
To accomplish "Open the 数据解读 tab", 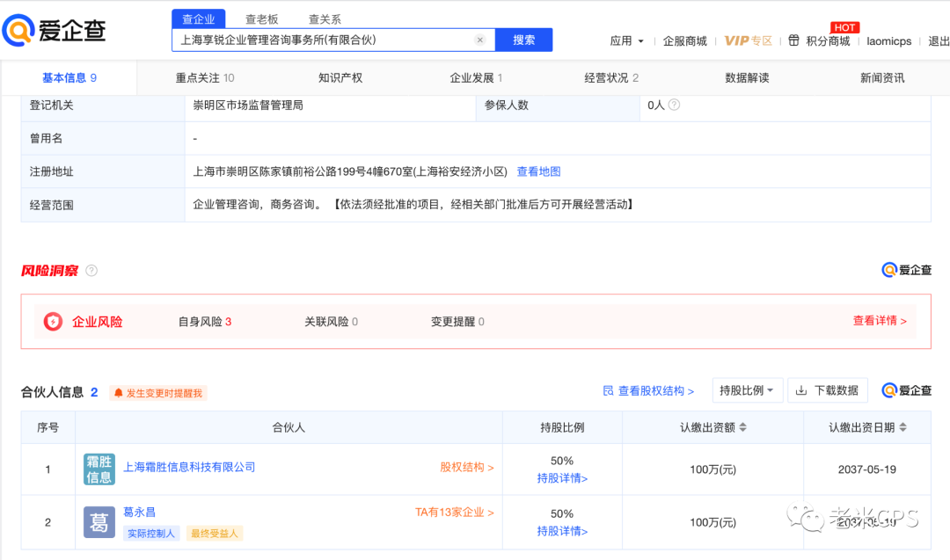I will pyautogui.click(x=747, y=77).
